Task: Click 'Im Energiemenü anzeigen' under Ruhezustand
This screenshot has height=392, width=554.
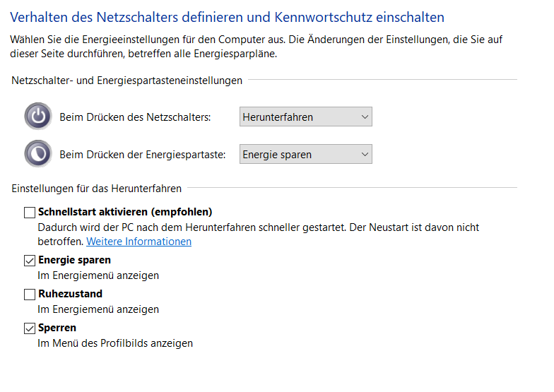Action: click(98, 309)
